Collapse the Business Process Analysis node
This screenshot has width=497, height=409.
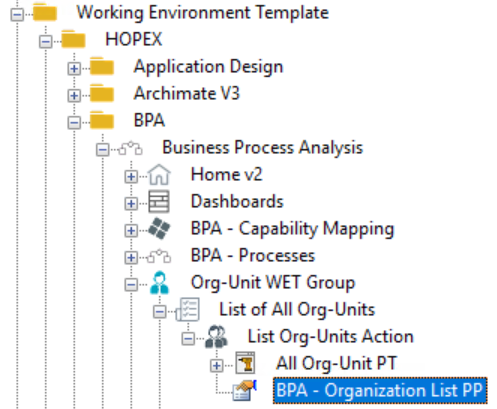[x=103, y=149]
